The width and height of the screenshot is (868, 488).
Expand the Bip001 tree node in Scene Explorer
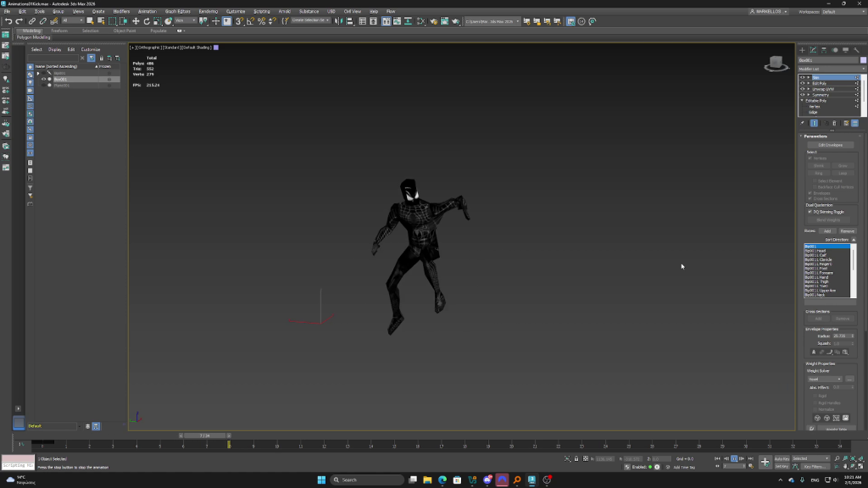click(38, 73)
